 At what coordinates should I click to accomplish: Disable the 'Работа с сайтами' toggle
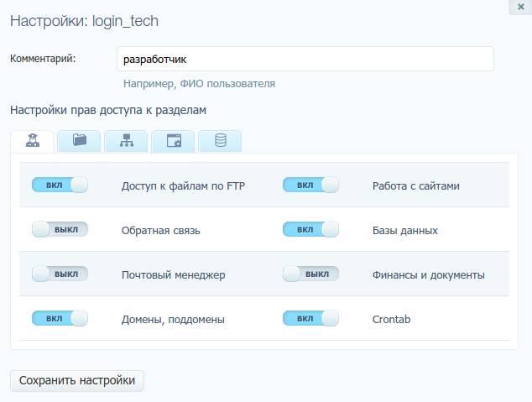click(x=310, y=185)
